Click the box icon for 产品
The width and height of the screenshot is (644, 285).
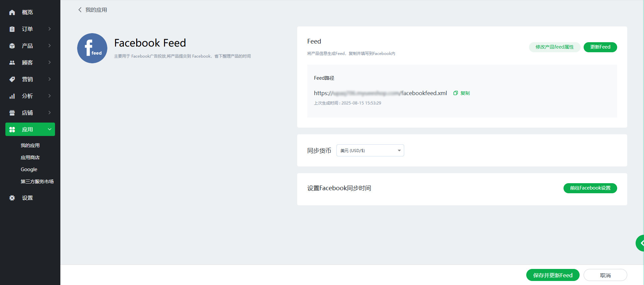[12, 46]
